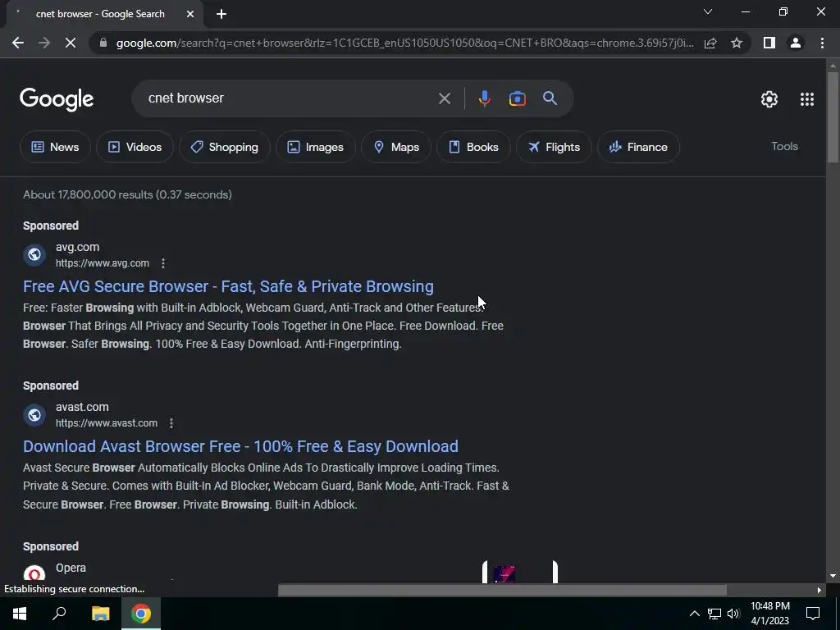Filter results by Videos

[135, 147]
